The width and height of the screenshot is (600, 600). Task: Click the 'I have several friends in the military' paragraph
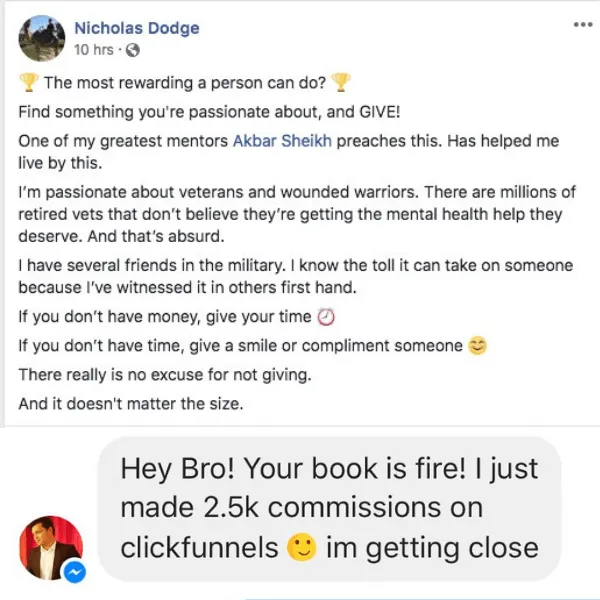[x=296, y=276]
